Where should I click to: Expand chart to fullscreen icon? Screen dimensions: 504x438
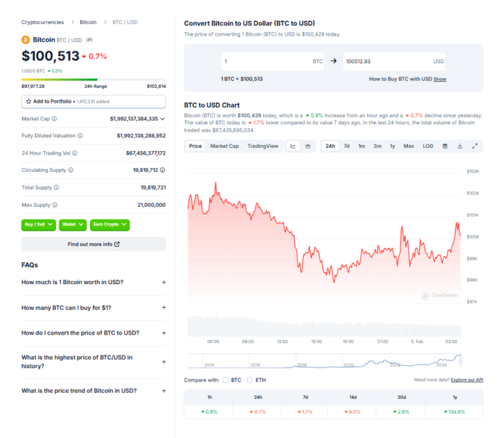[474, 146]
